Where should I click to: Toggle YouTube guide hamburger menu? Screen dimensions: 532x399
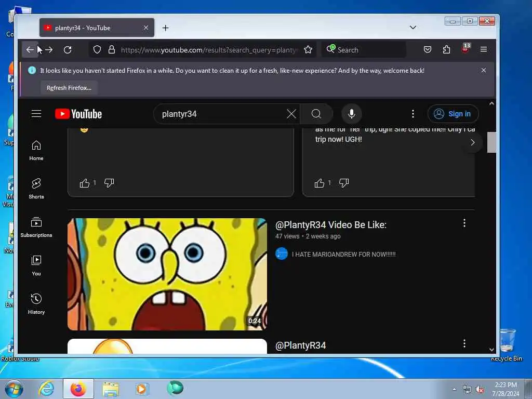coord(36,114)
